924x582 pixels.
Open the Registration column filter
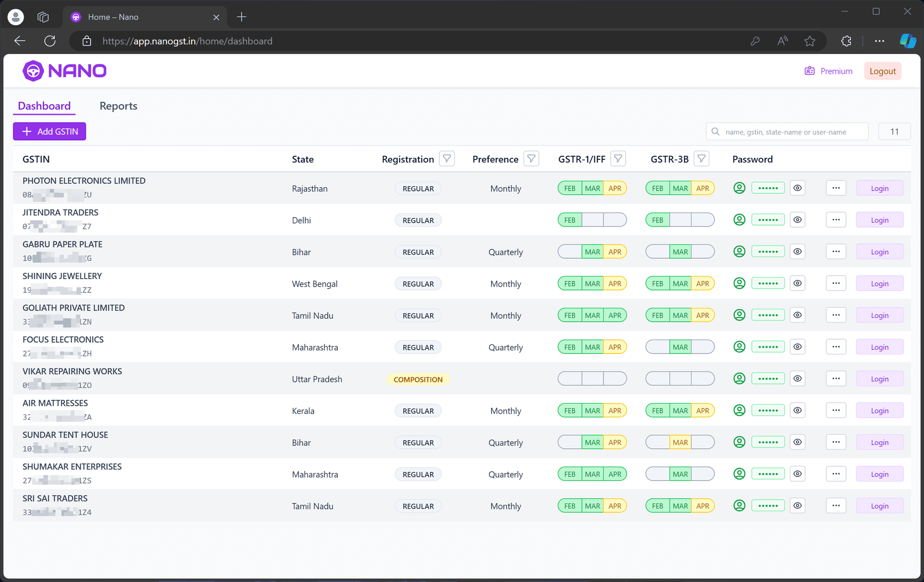click(x=447, y=159)
